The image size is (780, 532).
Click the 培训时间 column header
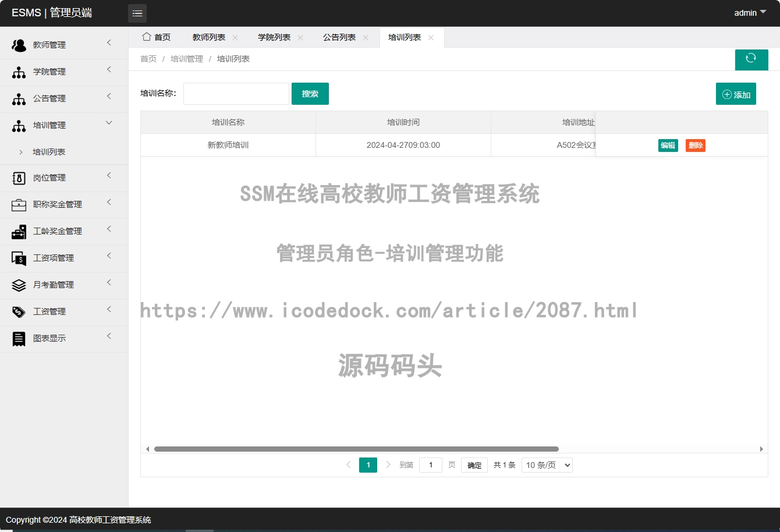(403, 122)
